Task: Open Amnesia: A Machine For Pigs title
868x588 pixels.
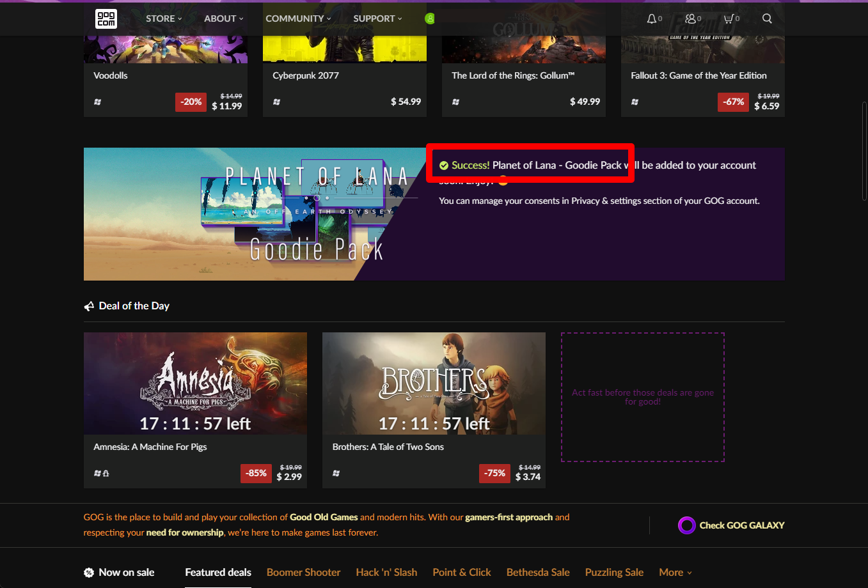Action: pos(150,447)
